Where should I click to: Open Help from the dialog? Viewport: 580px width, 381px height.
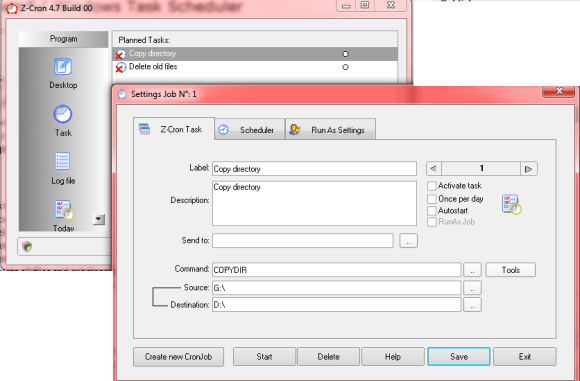[x=393, y=357]
